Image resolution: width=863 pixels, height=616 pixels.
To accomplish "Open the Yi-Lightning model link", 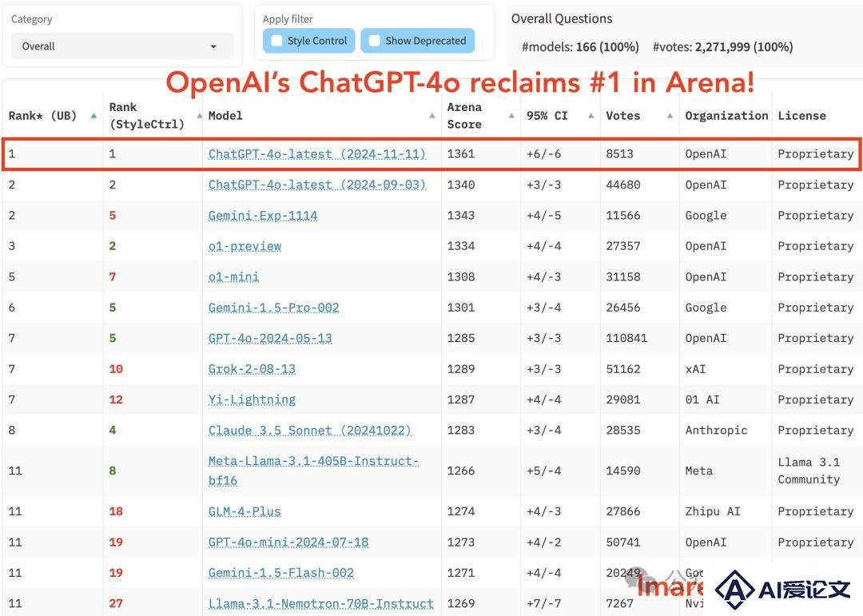I will [x=252, y=399].
